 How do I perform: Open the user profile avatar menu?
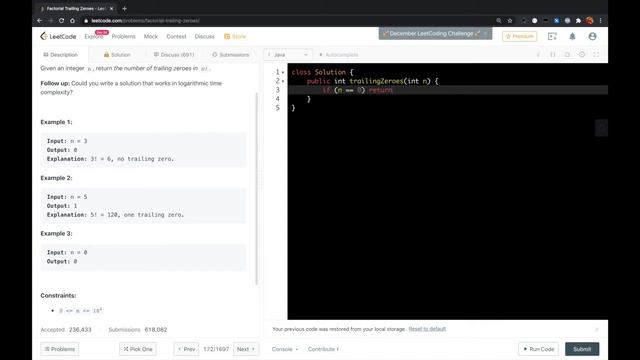coord(592,36)
